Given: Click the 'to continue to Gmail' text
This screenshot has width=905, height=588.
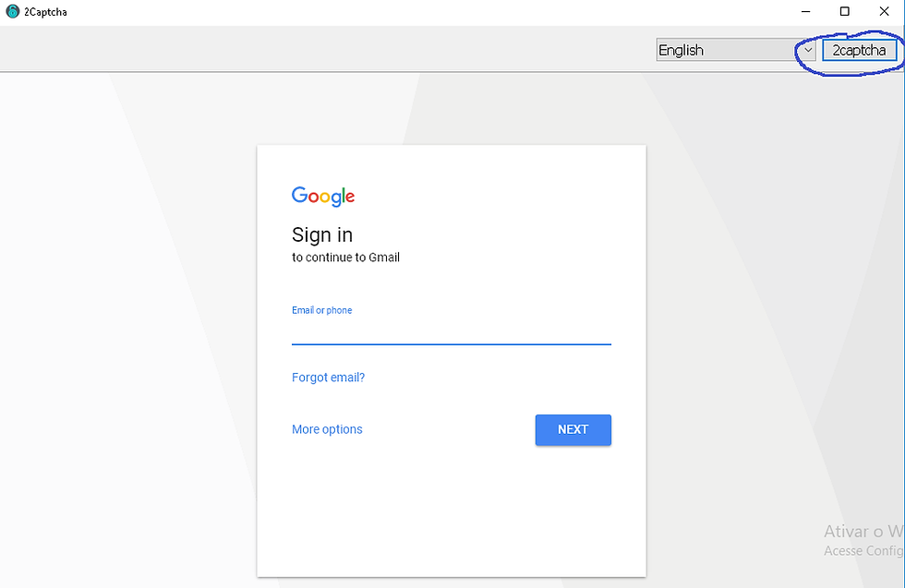Looking at the screenshot, I should (345, 258).
